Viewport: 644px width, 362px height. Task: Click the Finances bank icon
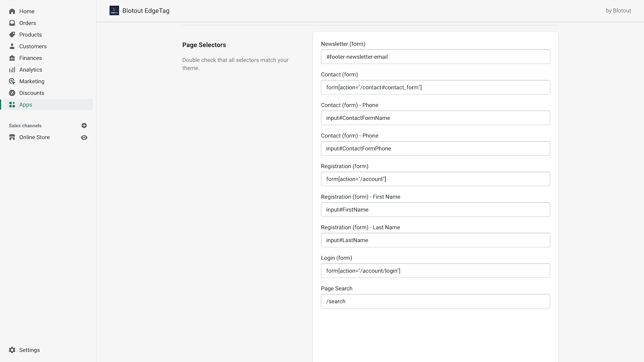tap(12, 58)
